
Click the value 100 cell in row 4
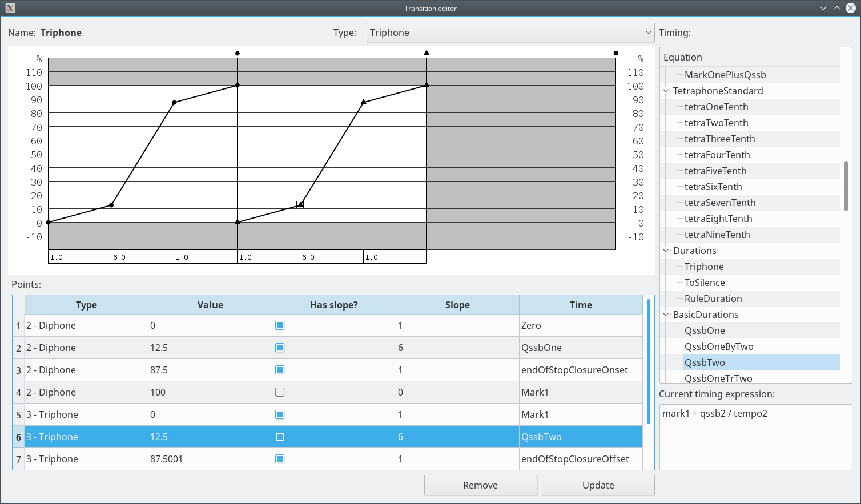coord(210,392)
